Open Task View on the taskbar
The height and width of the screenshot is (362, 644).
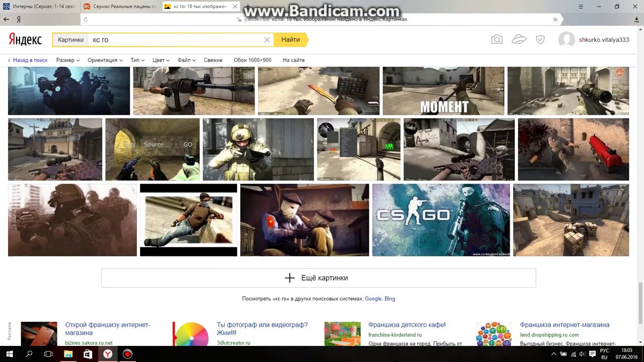click(48, 354)
